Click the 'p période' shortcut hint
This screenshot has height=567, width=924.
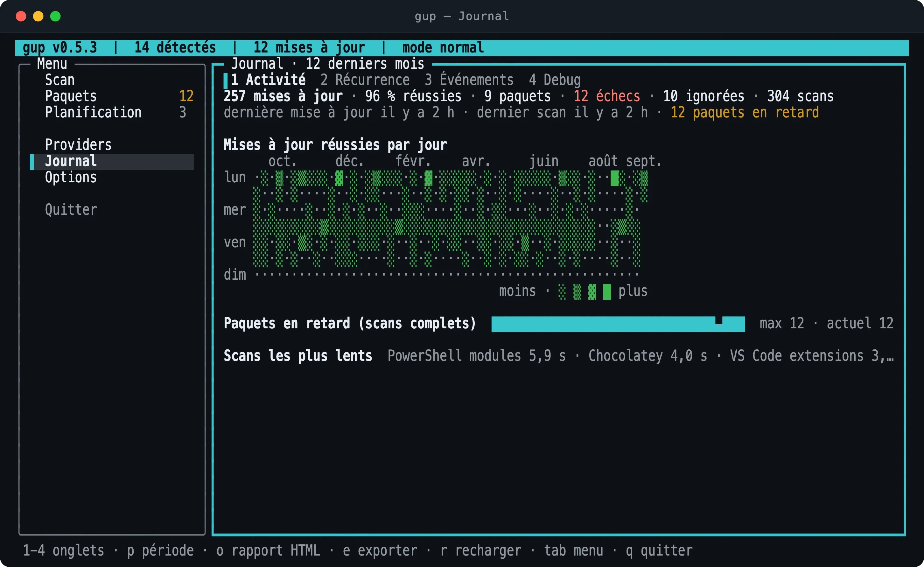(x=160, y=550)
